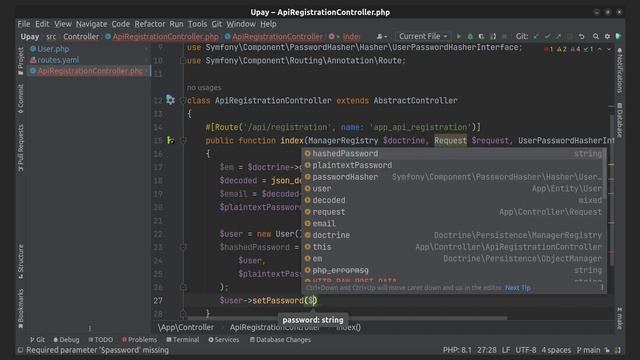Open Search Everywhere magnifier icon
640x360 pixels.
point(596,36)
